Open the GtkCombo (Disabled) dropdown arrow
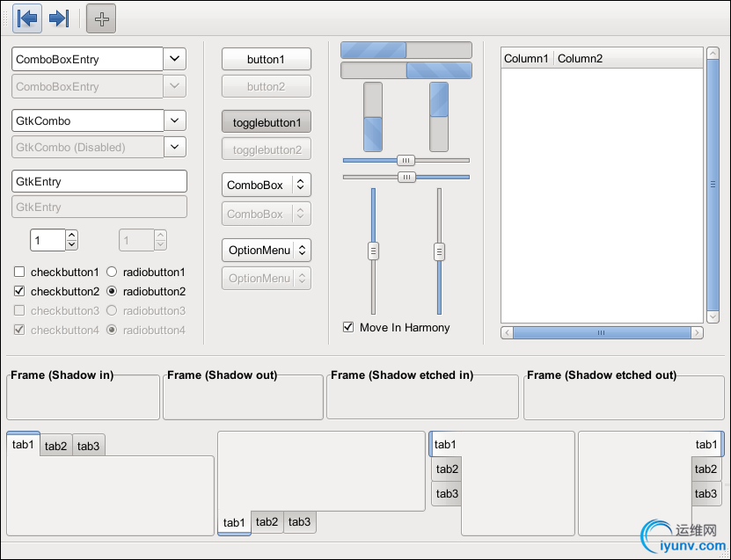This screenshot has height=560, width=731. pos(175,147)
